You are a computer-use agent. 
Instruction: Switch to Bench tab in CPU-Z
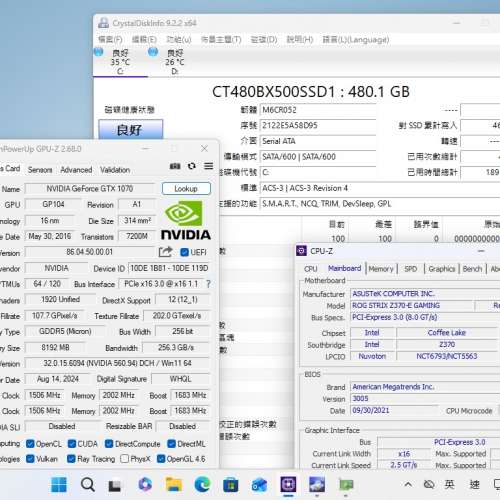[472, 269]
